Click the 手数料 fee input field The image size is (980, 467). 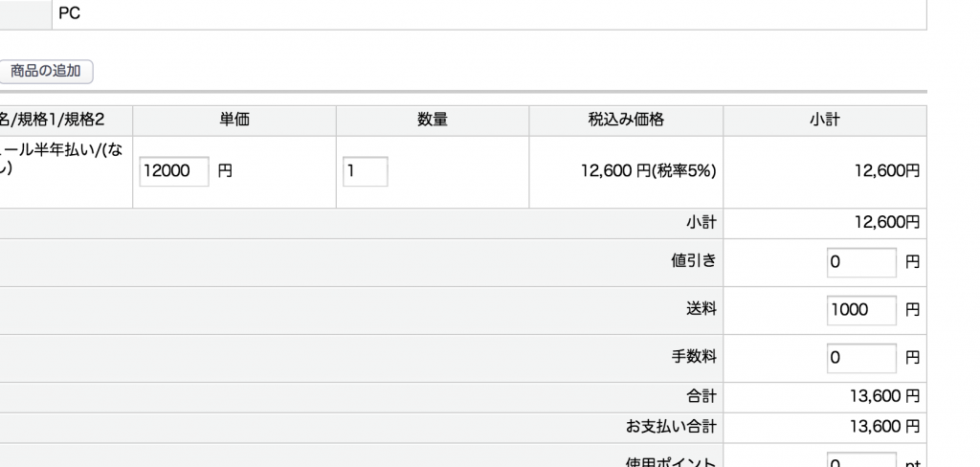[x=861, y=358]
